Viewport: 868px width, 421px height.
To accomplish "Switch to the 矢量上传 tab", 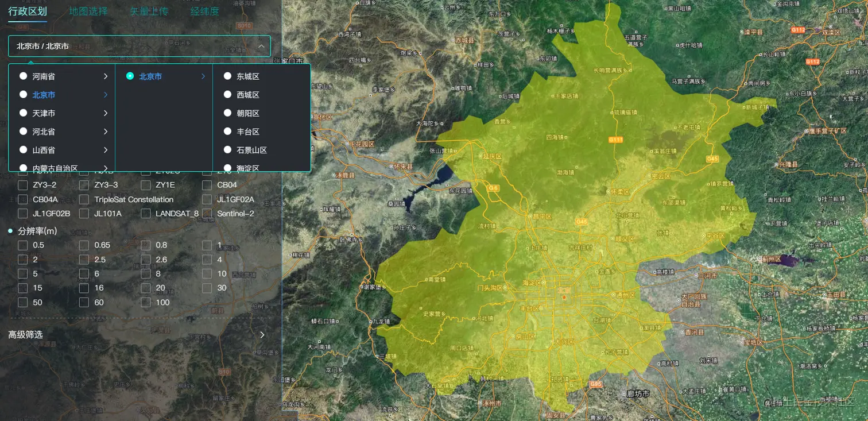I will coord(149,11).
